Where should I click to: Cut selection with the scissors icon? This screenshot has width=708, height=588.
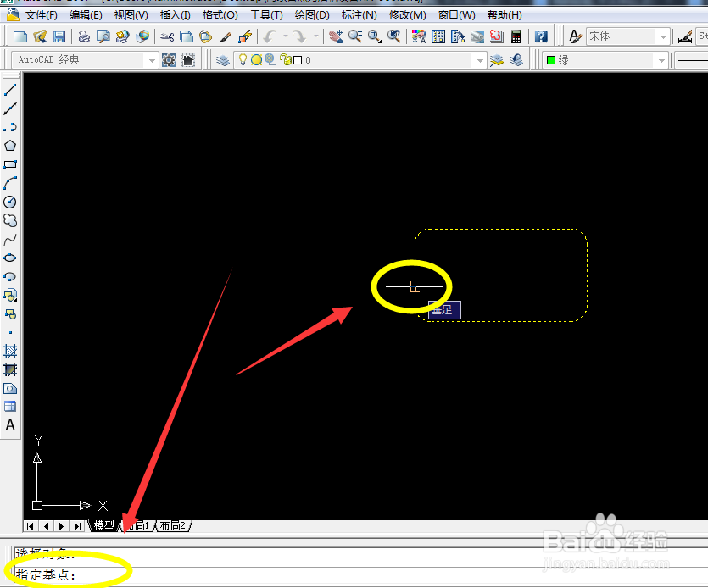click(x=167, y=36)
